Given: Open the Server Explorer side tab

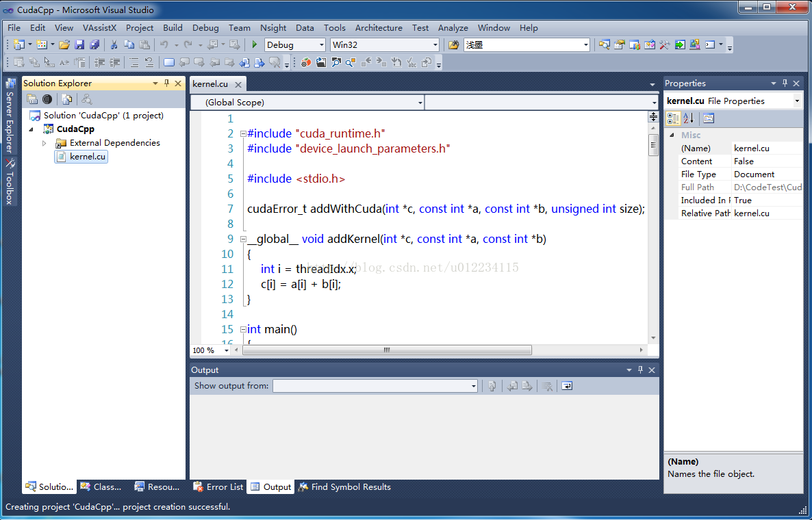Looking at the screenshot, I should 10,116.
